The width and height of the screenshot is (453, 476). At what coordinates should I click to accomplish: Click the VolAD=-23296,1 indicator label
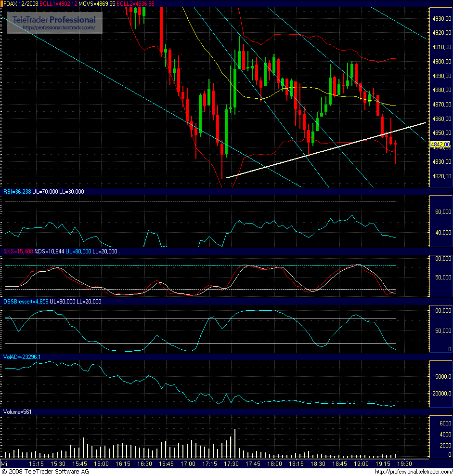[22, 357]
